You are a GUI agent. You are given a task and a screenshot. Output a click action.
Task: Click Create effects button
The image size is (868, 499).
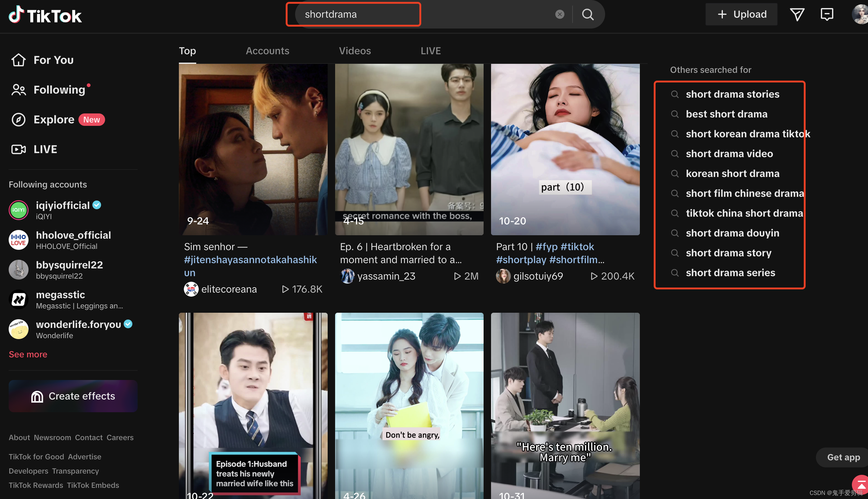click(x=73, y=396)
